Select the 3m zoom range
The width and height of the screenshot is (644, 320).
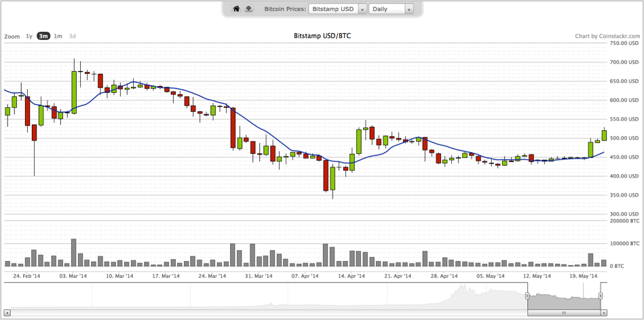(43, 36)
